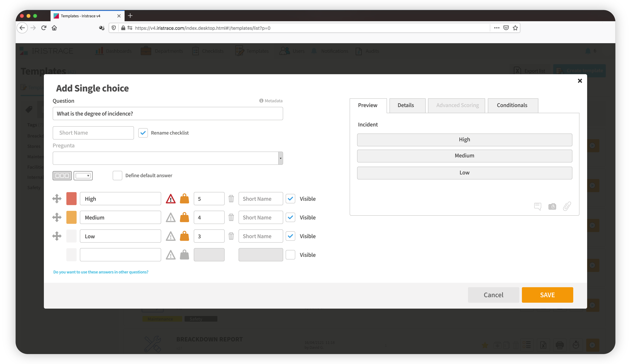
Task: Select the button-row answer layout icon
Action: pos(62,175)
